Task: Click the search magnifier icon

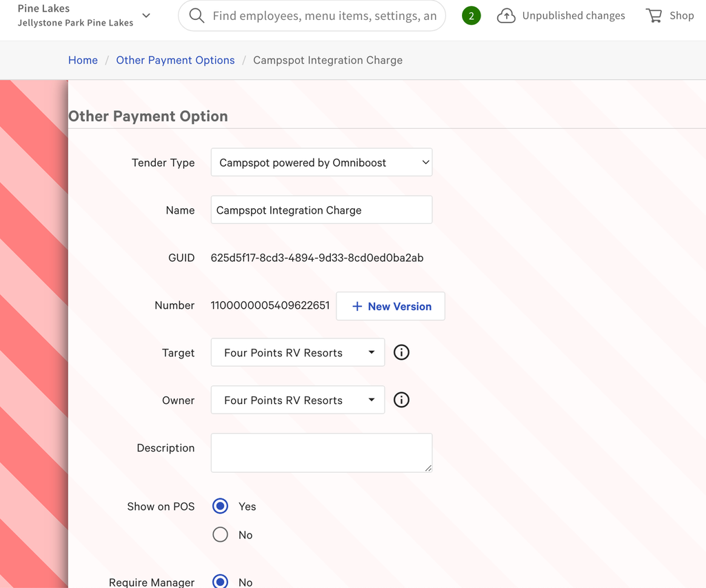Action: pyautogui.click(x=196, y=16)
